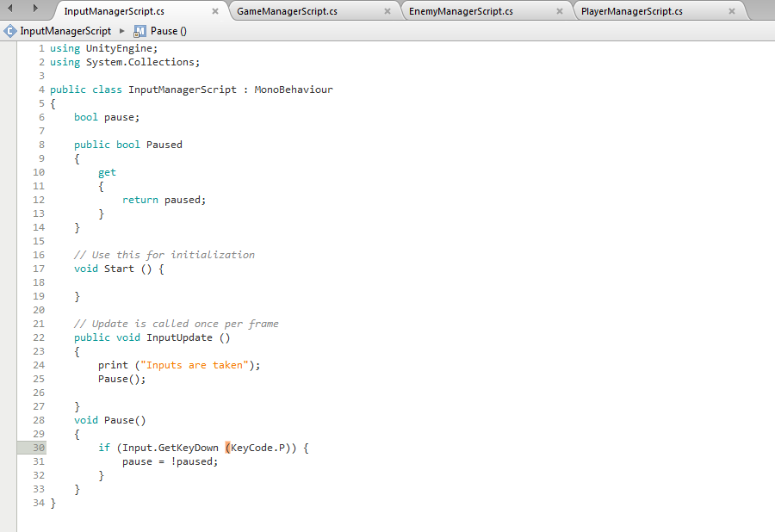Close the PlayerManagerScript.cs tab
This screenshot has width=775, height=532.
[732, 11]
